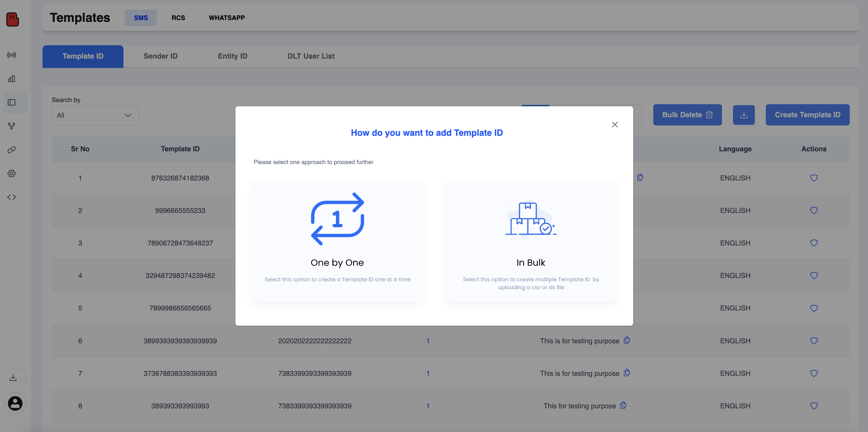Click entity value 2020202222222222222
Screen dimensions: 868x432
click(x=314, y=341)
